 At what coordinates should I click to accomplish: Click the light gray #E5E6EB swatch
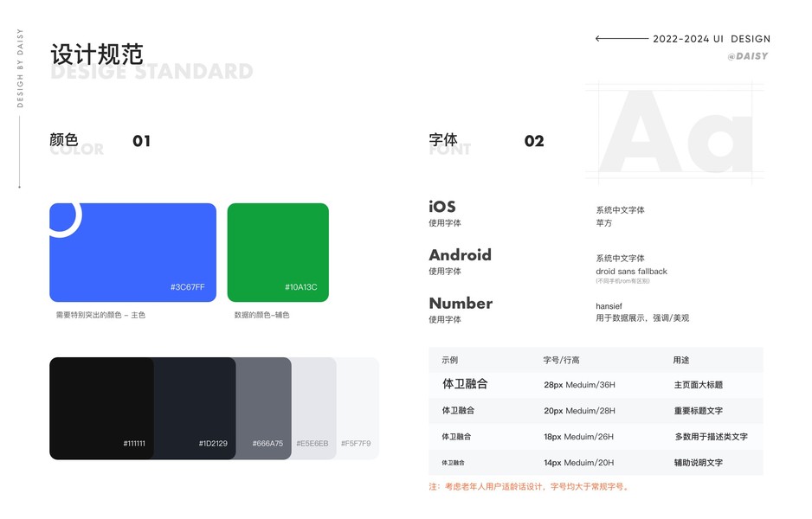[314, 408]
